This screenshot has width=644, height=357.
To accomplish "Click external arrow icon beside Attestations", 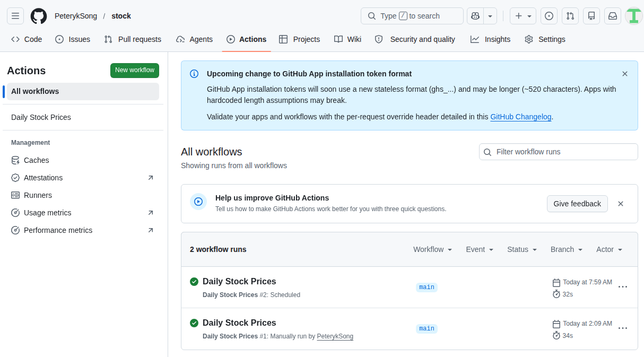I will click(x=151, y=178).
